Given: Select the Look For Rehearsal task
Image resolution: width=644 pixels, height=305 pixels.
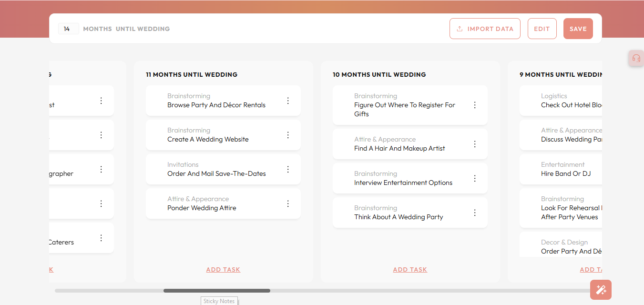Looking at the screenshot, I should point(561,208).
